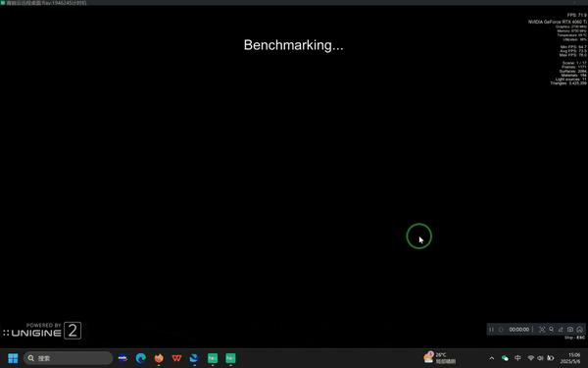Pause the benchmark with the pause button
Image resolution: width=588 pixels, height=368 pixels.
click(x=491, y=330)
